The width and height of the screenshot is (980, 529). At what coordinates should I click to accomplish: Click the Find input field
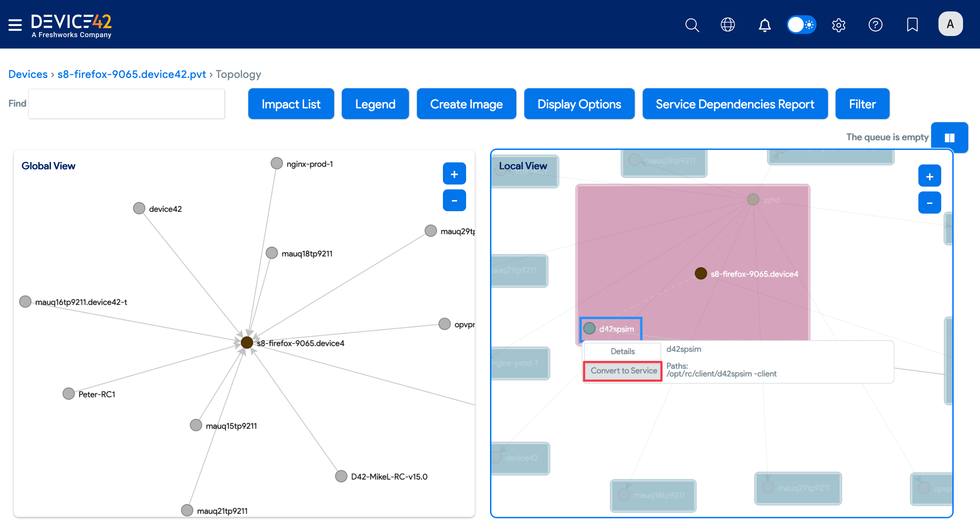[x=126, y=104]
